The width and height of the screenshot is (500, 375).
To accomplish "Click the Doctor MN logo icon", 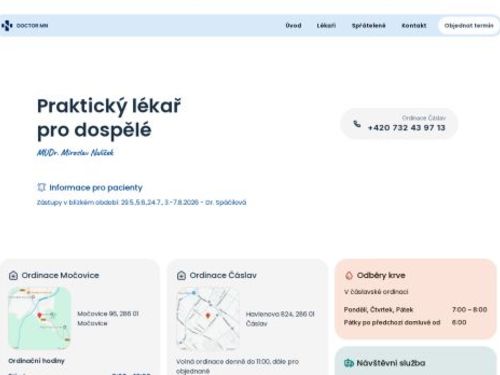I will pos(7,25).
